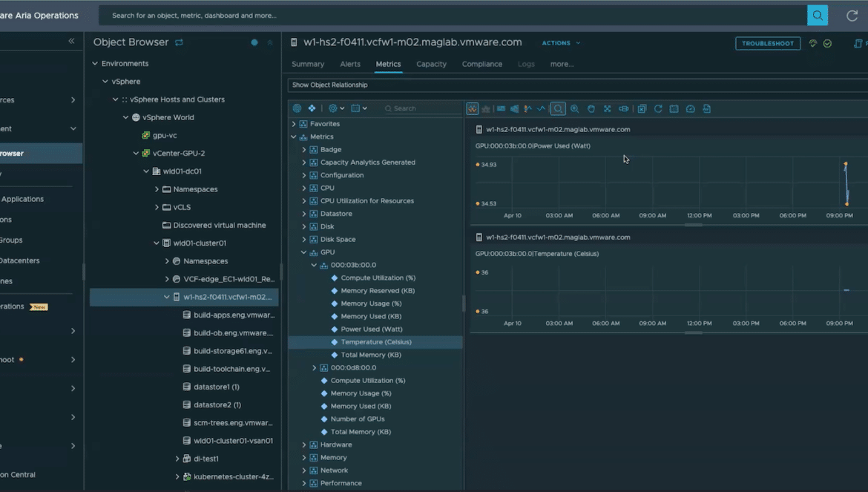Open the gear settings dropdown in the metric picker toolbar
This screenshot has width=868, height=492.
[x=336, y=108]
